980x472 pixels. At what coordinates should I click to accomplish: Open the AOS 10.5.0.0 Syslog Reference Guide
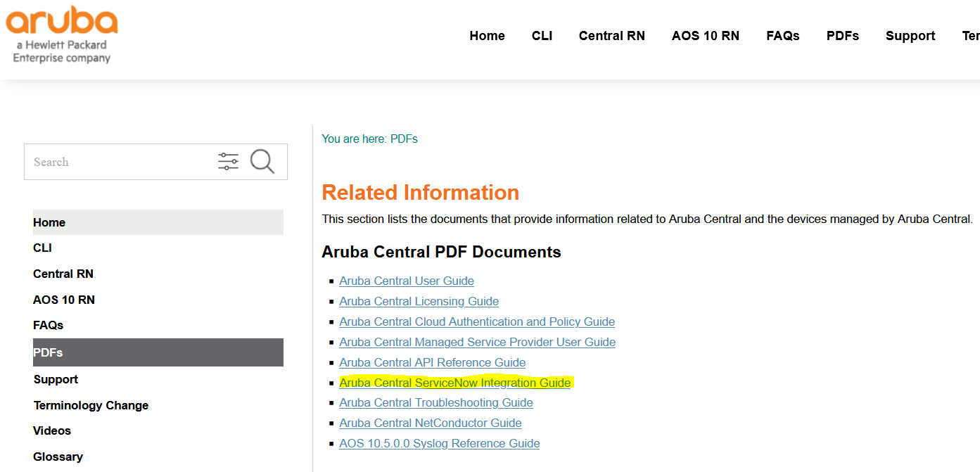pyautogui.click(x=439, y=442)
